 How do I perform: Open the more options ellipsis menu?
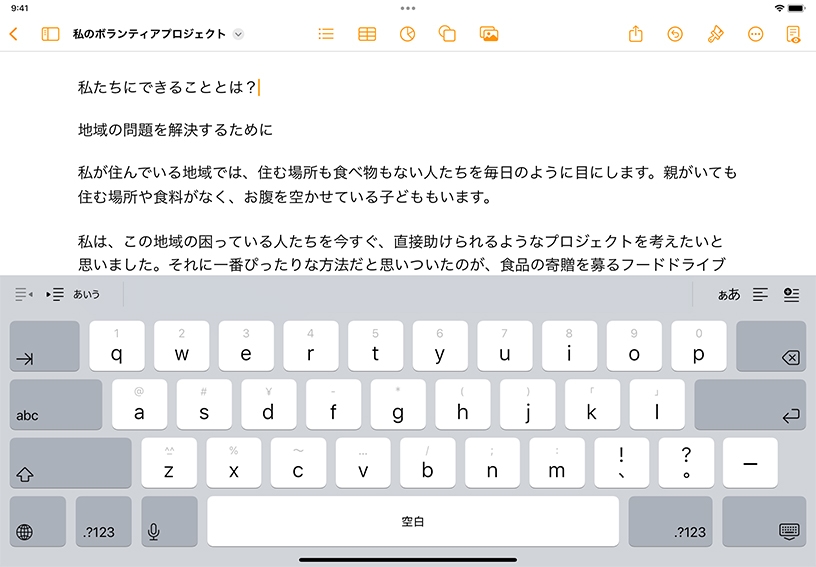point(756,34)
